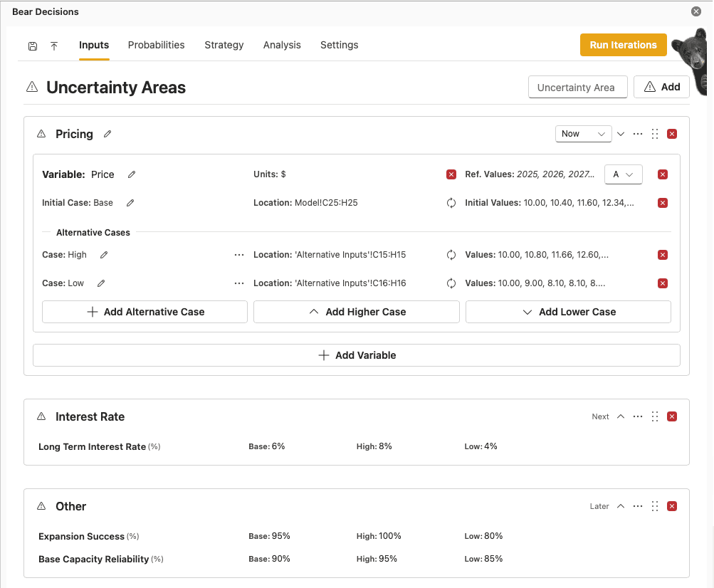Screen dimensions: 714x588
Task: Refresh High case values icon
Action: (x=451, y=255)
